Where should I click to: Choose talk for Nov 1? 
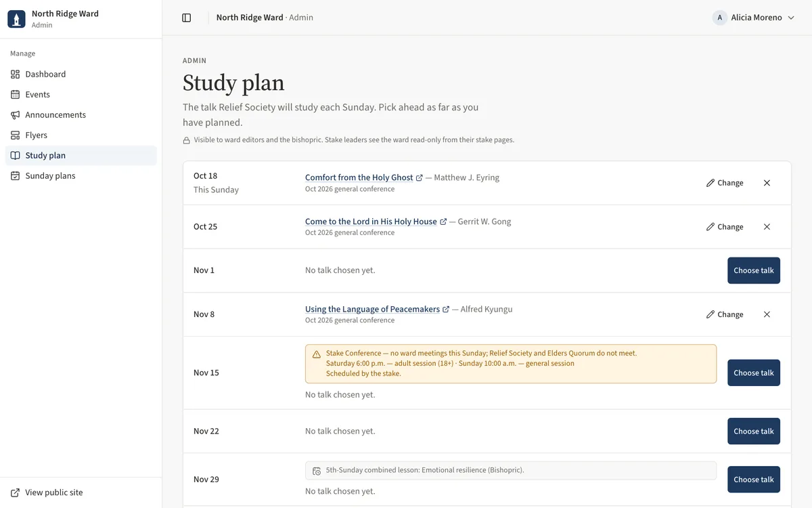[x=754, y=270]
